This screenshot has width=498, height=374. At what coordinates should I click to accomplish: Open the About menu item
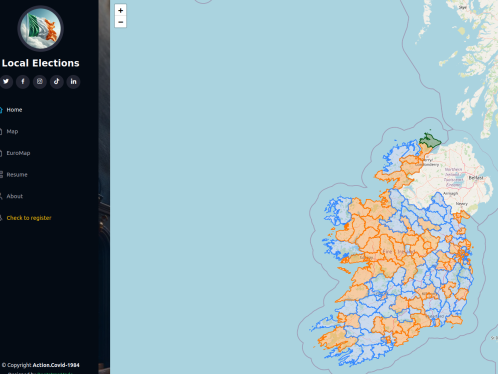15,196
